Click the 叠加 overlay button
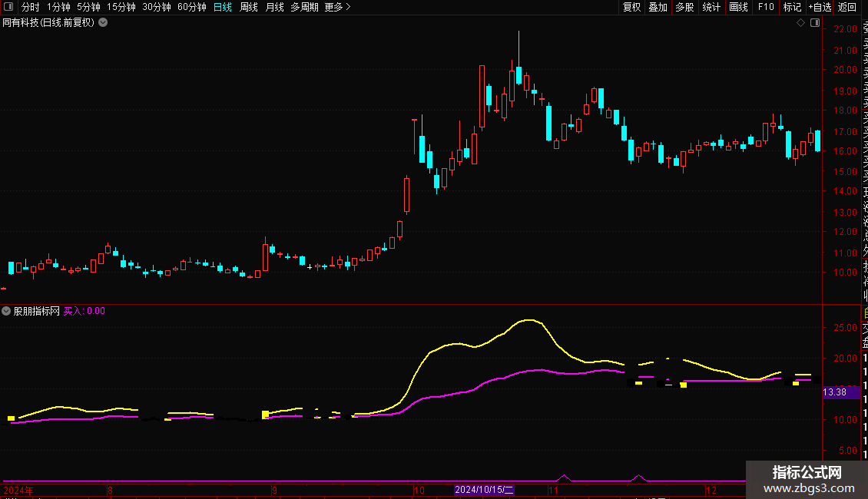Image resolution: width=868 pixels, height=499 pixels. pos(658,7)
